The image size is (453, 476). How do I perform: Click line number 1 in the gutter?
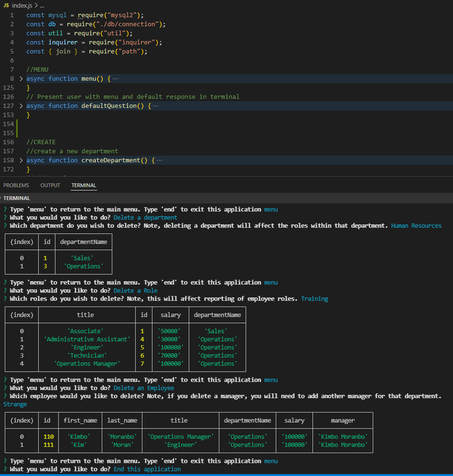pyautogui.click(x=12, y=15)
